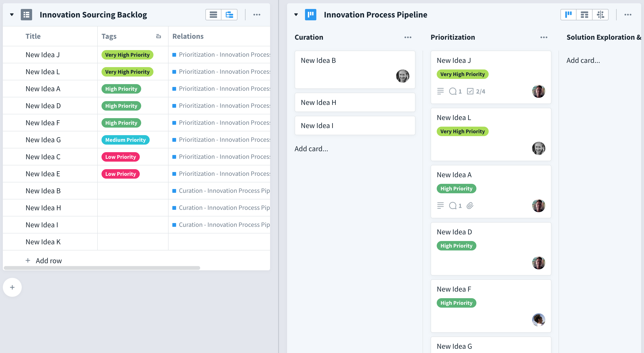The width and height of the screenshot is (644, 353).
Task: Click Medium Priority tag on New Idea G
Action: click(126, 140)
